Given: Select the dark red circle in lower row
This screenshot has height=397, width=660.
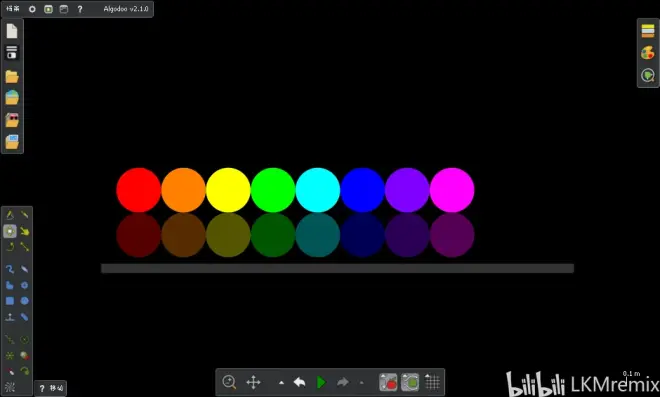Looking at the screenshot, I should [x=138, y=235].
